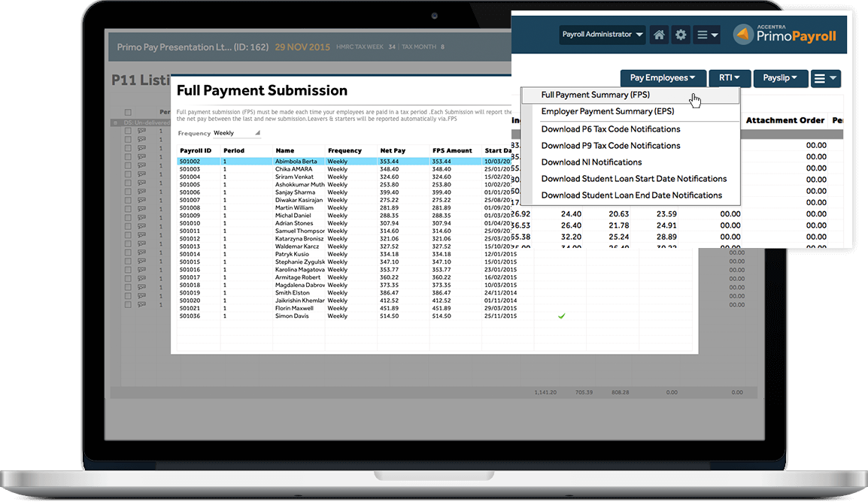Select employee Martin William
The image size is (868, 502).
pos(294,208)
